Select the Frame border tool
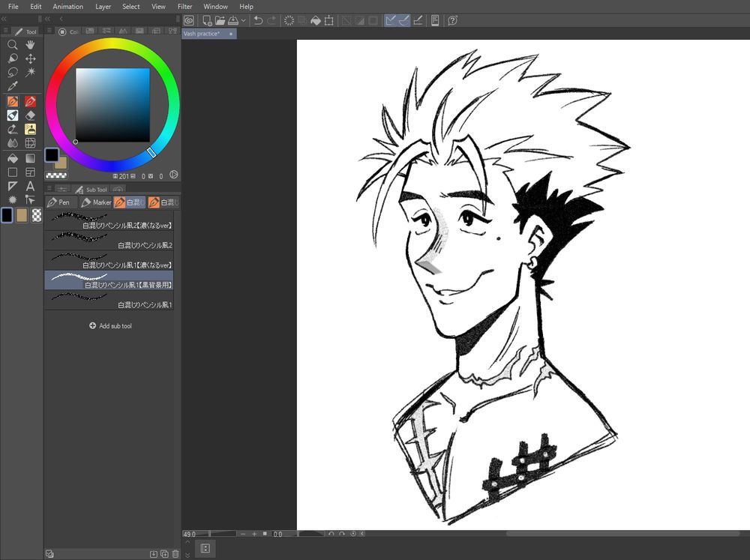The width and height of the screenshot is (750, 560). (30, 172)
